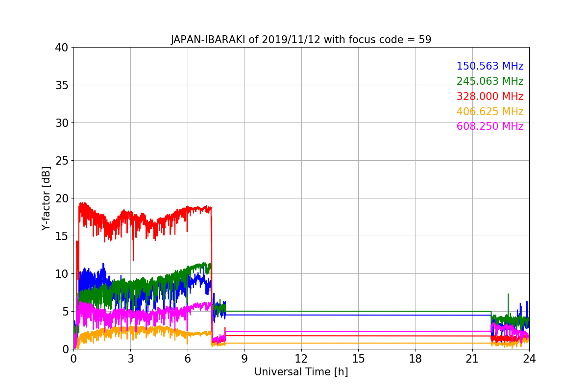Click the x-axis tick label 6
The height and width of the screenshot is (392, 588).
187,358
